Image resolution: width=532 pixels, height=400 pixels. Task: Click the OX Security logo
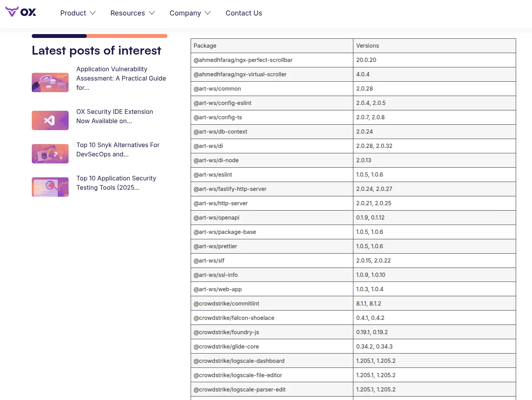click(21, 12)
